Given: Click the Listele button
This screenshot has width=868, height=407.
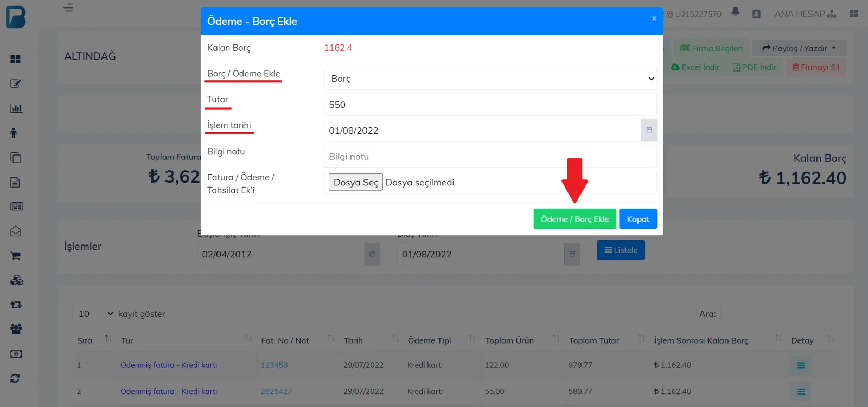Looking at the screenshot, I should point(621,250).
